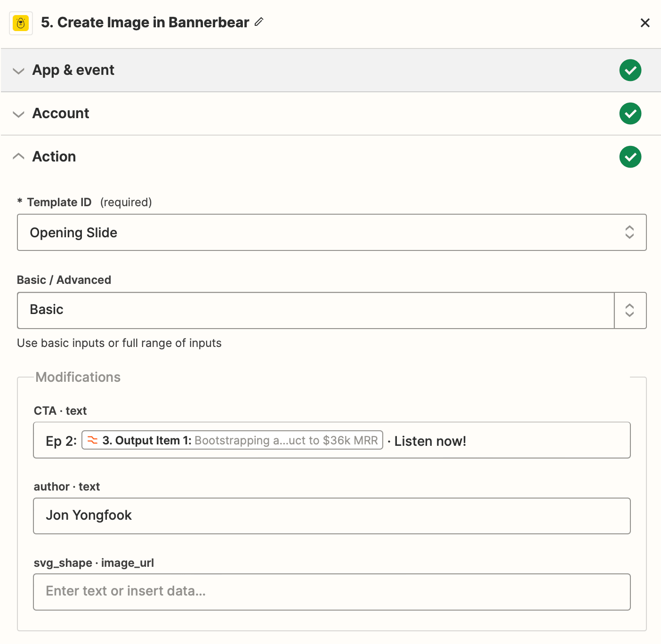Select the Modifications section header label
The width and height of the screenshot is (661, 644).
(x=78, y=377)
